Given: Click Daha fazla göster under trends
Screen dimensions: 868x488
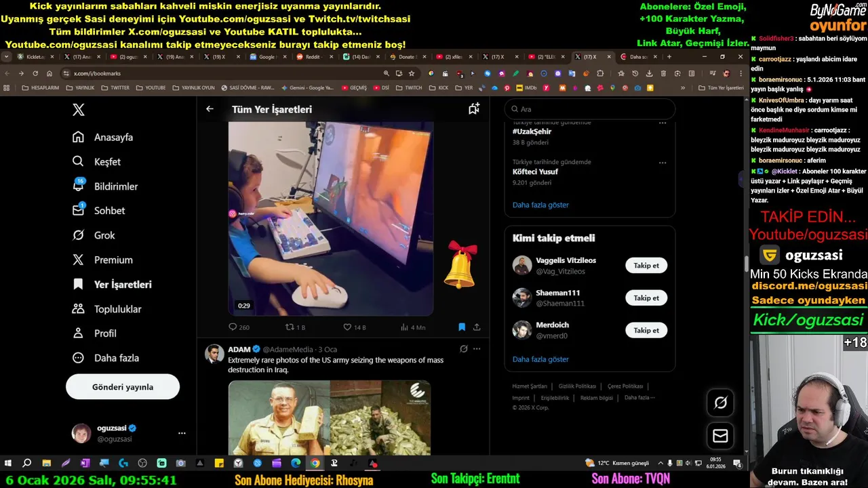Looking at the screenshot, I should pos(540,205).
